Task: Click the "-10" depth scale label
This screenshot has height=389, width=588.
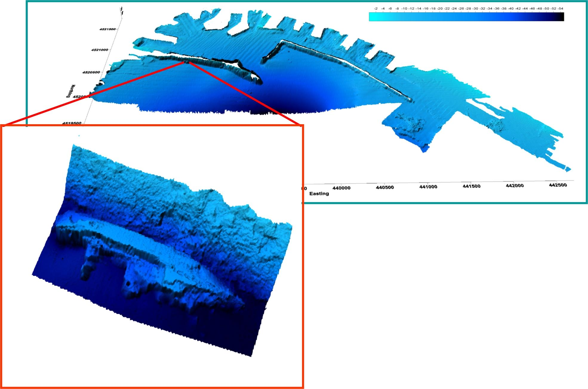Action: (404, 9)
